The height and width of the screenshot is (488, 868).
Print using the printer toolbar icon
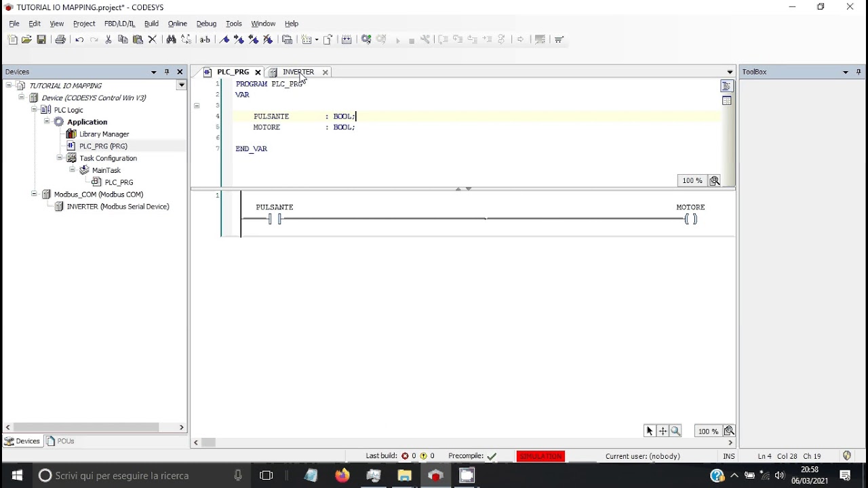pyautogui.click(x=60, y=39)
